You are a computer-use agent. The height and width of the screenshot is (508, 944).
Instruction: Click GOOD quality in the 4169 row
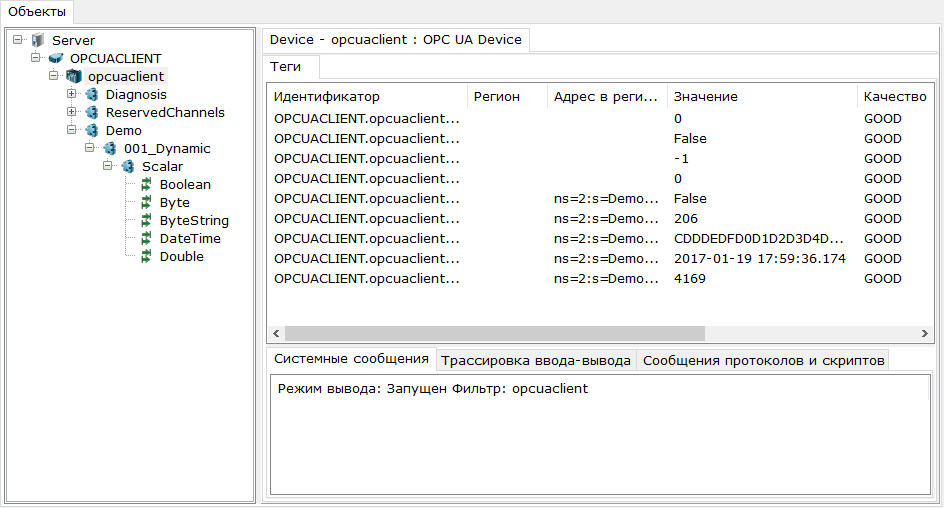coord(883,279)
